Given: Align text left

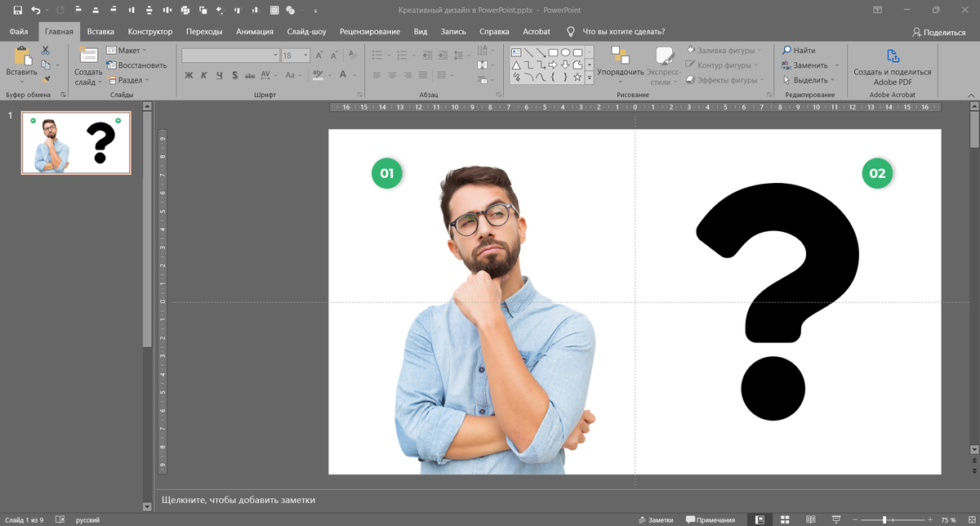Looking at the screenshot, I should point(377,75).
